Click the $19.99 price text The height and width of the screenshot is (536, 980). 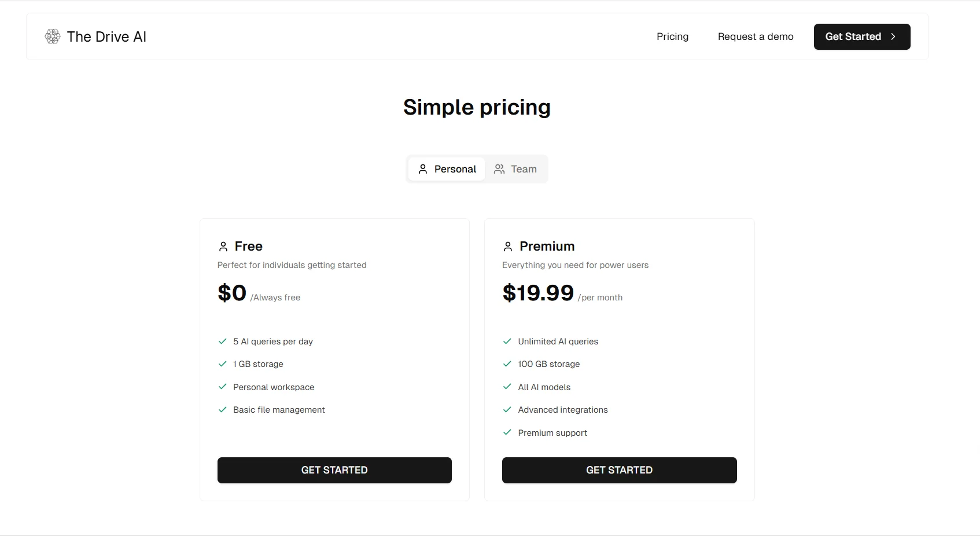point(538,293)
